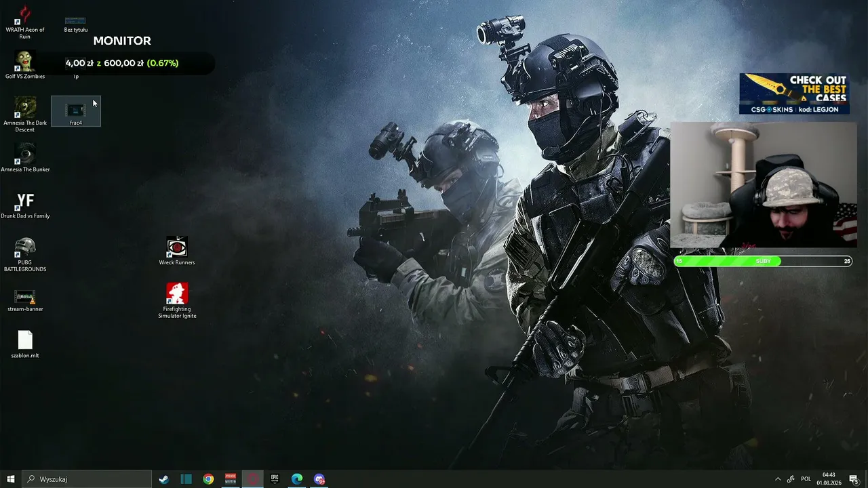The height and width of the screenshot is (488, 868).
Task: Open the teal two-panel app in the taskbar
Action: pos(186,479)
